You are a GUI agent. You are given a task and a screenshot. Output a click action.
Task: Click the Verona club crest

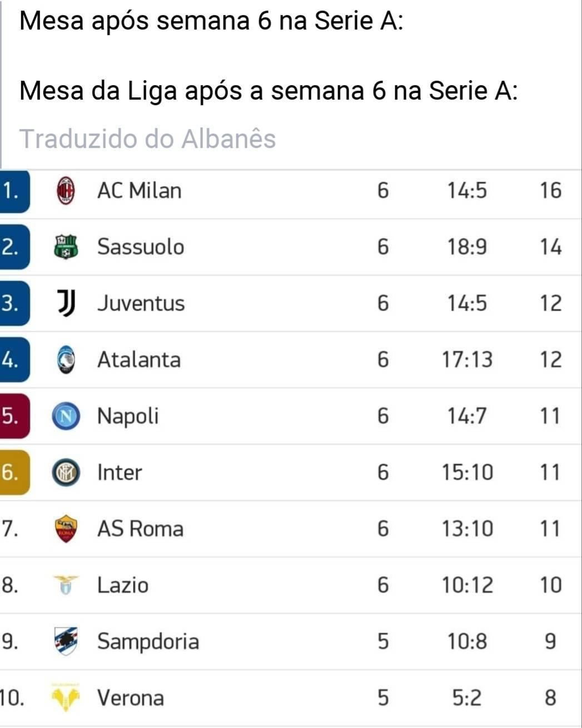click(x=66, y=697)
